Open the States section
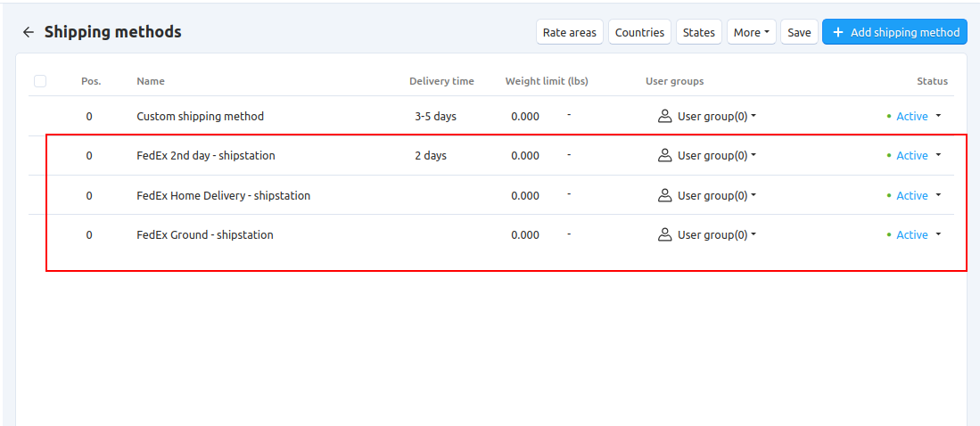This screenshot has width=980, height=426. point(698,32)
